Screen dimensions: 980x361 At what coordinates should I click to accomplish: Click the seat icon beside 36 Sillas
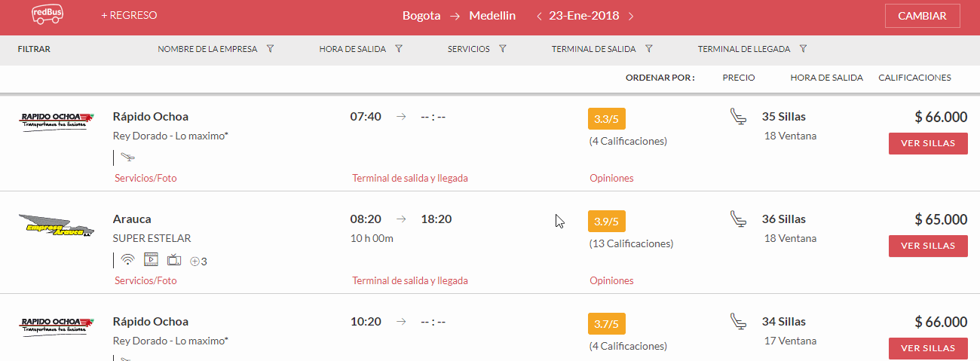coord(738,219)
